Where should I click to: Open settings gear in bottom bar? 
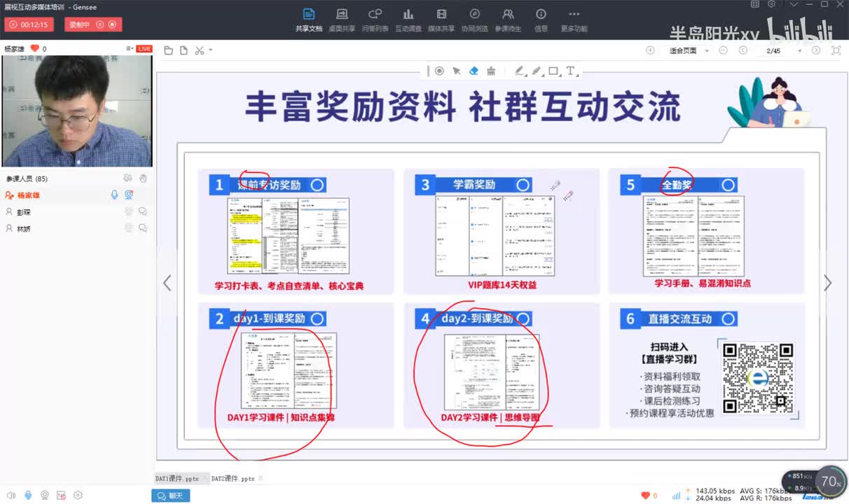(x=78, y=496)
